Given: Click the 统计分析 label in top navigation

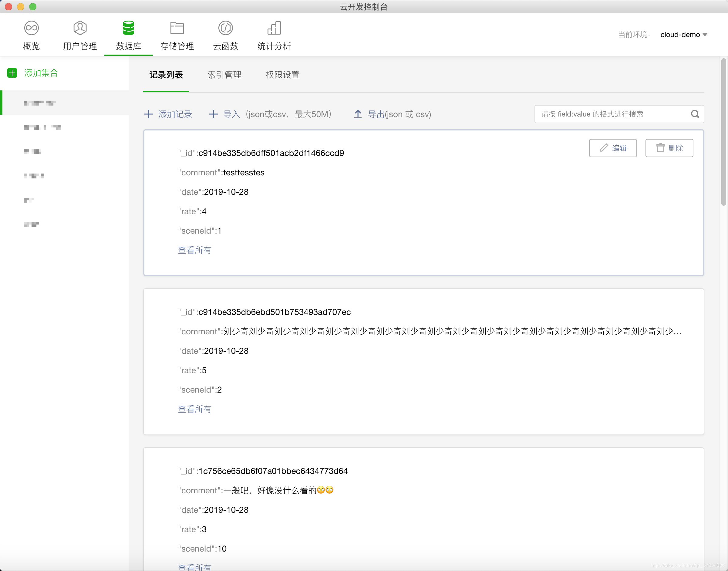Looking at the screenshot, I should pos(274,46).
